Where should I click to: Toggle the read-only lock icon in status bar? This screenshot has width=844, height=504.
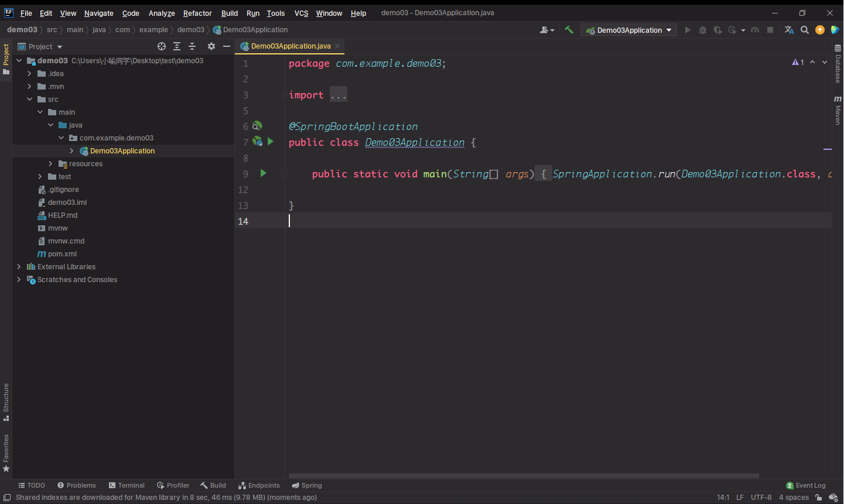tap(819, 498)
